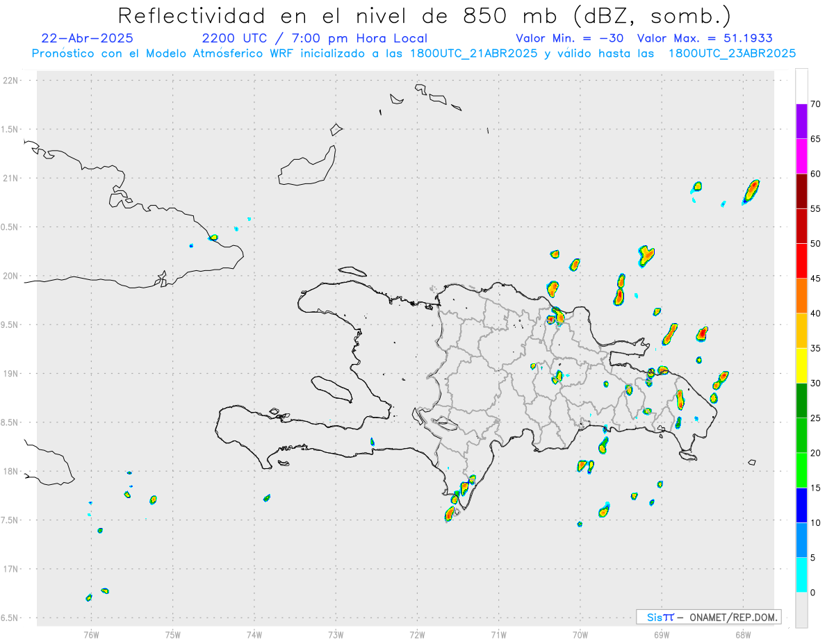Click the '70W' longitude label

tap(580, 635)
